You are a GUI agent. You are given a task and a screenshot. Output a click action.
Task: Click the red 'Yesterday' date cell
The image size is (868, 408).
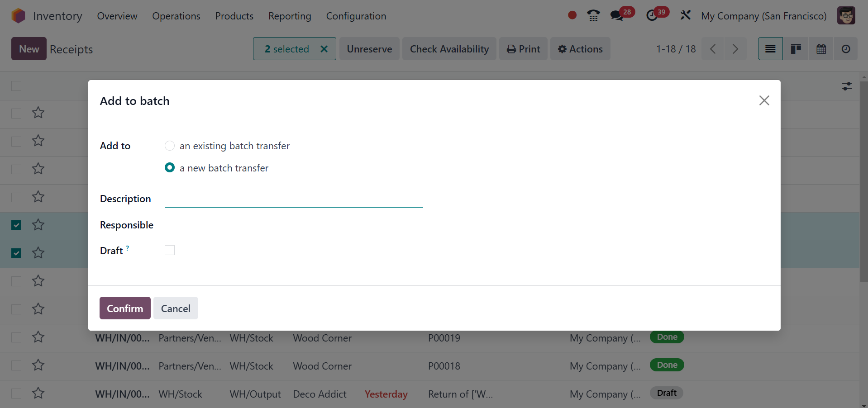tap(386, 394)
